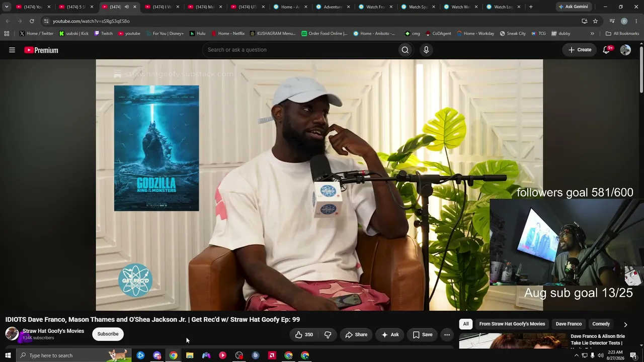Viewport: 644px width, 362px height.
Task: Reload the current page
Action: (x=32, y=21)
